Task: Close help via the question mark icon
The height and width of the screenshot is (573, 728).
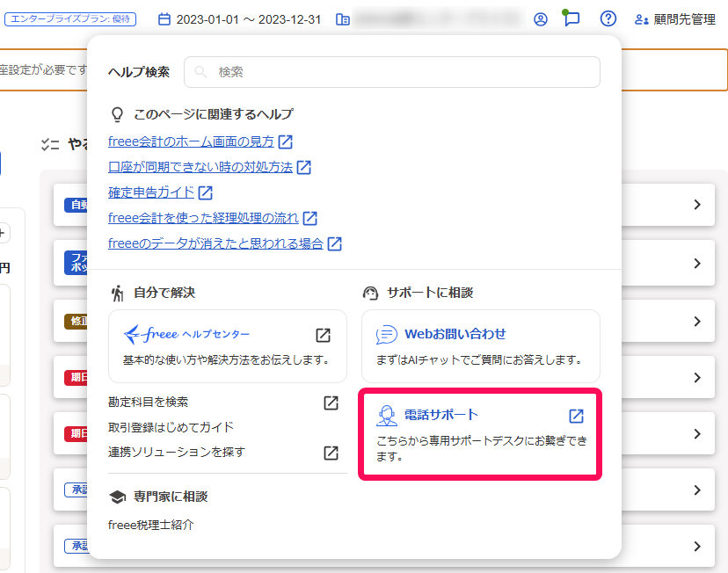Action: 608,19
